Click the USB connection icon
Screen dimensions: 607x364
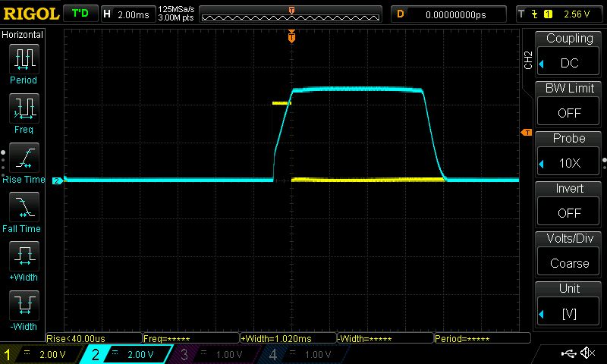[568, 353]
